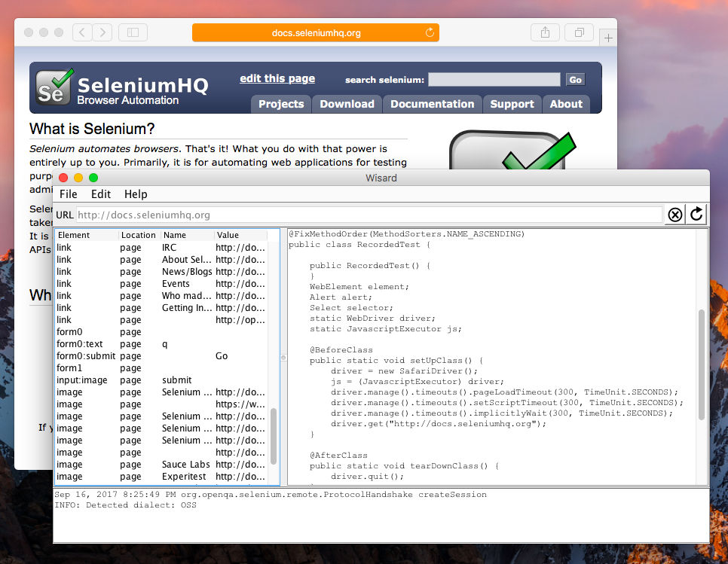Select the Events link row
Screen dimensions: 728x564
point(161,284)
